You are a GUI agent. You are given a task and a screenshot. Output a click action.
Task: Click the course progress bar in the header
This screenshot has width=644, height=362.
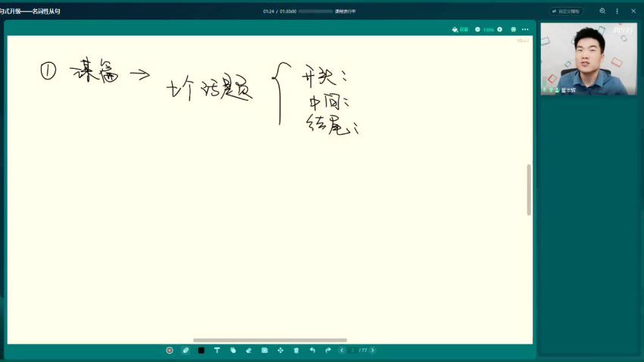click(315, 11)
